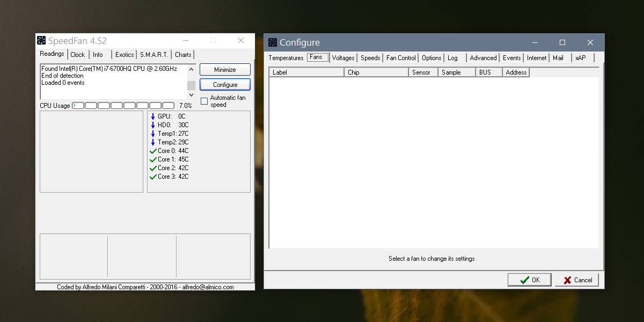Screen dimensions: 644x322
Task: Click the BUS column header
Action: tap(489, 72)
